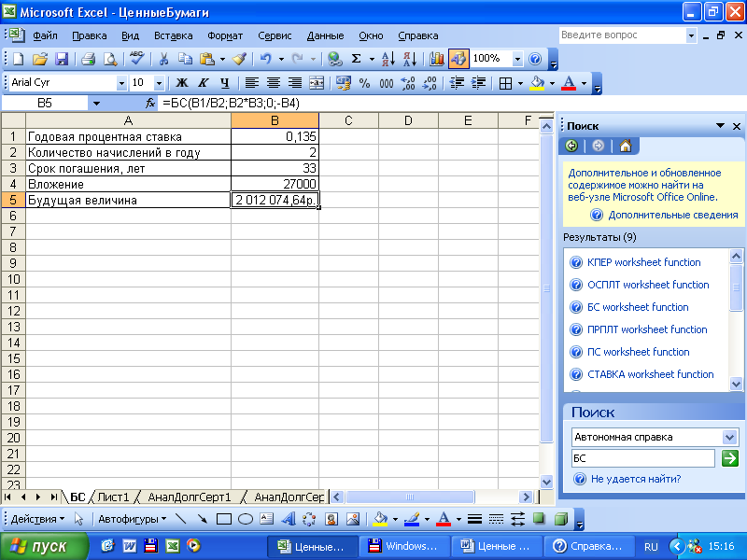Sort ascending with the А-Я icon
The height and width of the screenshot is (560, 747).
click(x=388, y=59)
